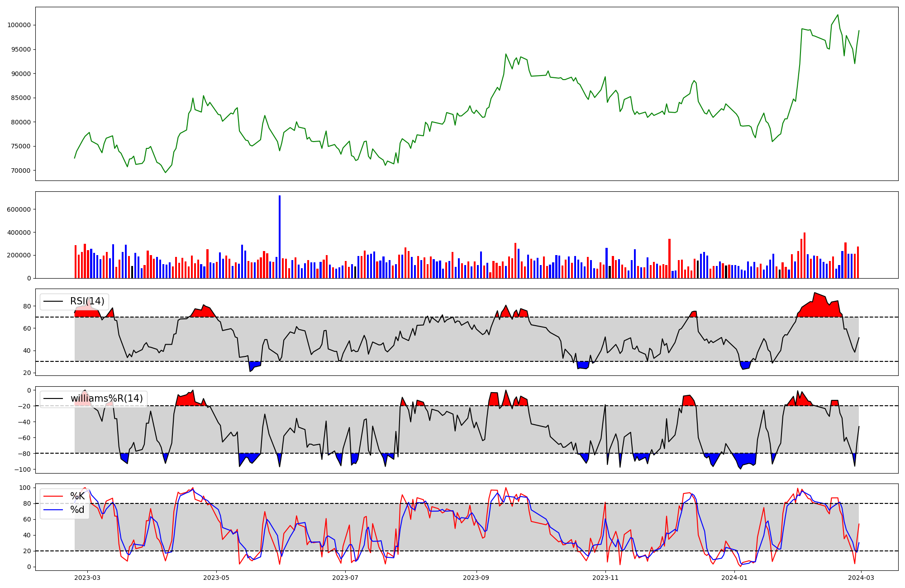Click the 600000 volume axis label
Viewport: 905px width, 588px height.
click(x=19, y=210)
